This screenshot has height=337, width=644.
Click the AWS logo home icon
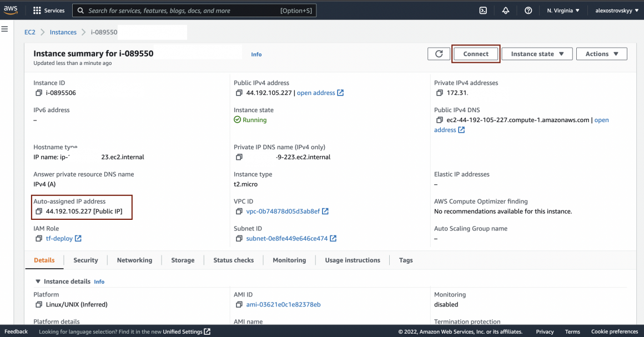tap(11, 10)
